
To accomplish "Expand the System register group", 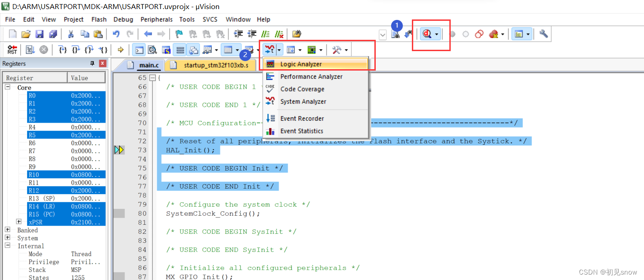I will click(8, 238).
